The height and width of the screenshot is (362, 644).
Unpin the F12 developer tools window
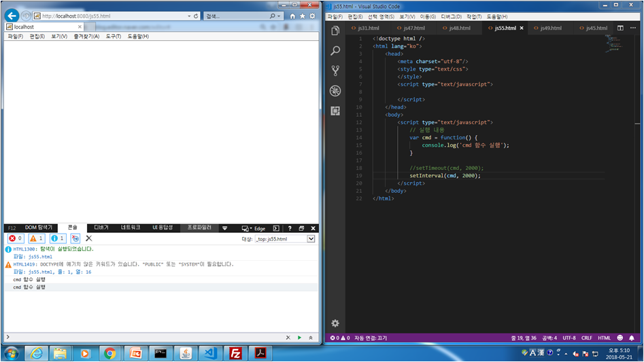pyautogui.click(x=301, y=228)
